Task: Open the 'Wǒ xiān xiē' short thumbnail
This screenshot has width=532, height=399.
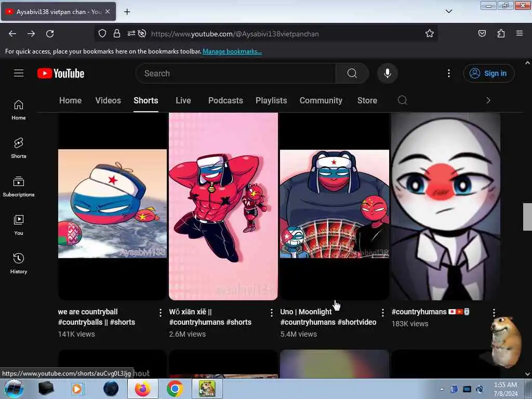Action: [x=223, y=206]
